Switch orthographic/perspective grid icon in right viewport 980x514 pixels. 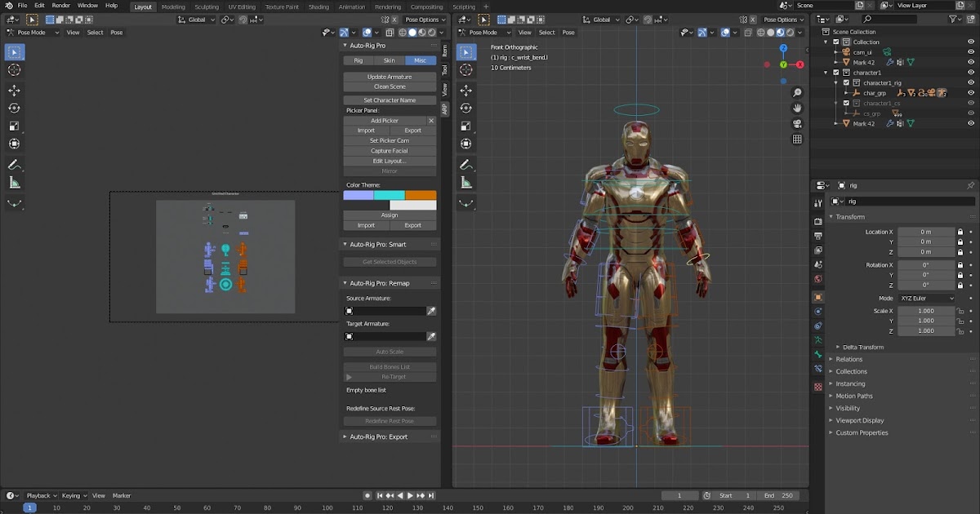797,140
